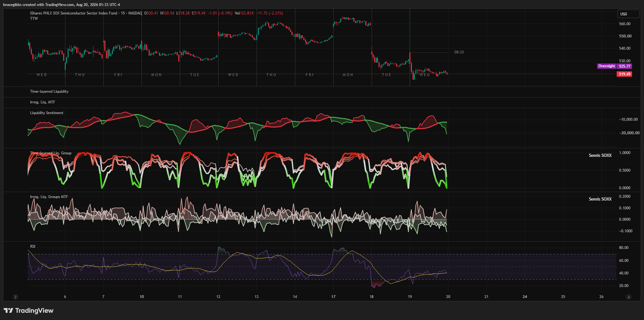Click the 550.00 price axis label
This screenshot has height=320, width=644.
625,36
